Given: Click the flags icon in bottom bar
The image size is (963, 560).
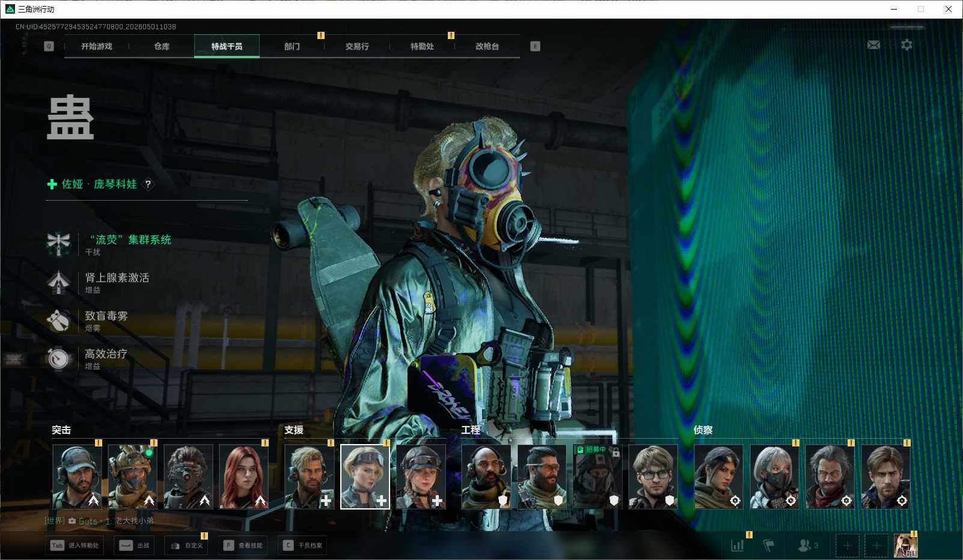Looking at the screenshot, I should [x=768, y=546].
